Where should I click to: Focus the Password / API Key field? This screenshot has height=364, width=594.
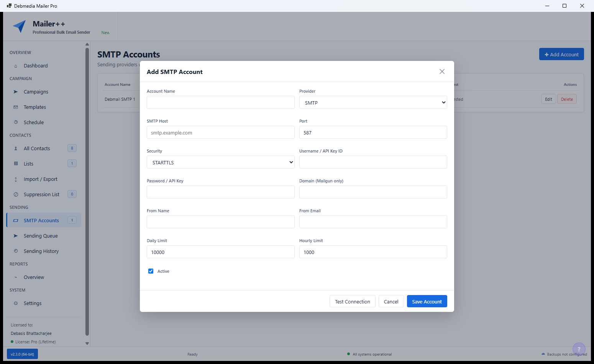tap(220, 192)
